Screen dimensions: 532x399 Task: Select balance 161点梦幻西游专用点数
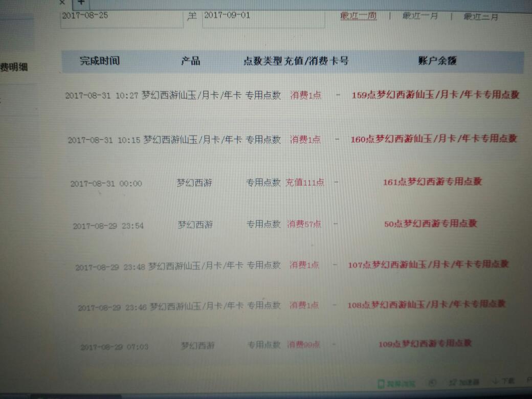tap(433, 182)
